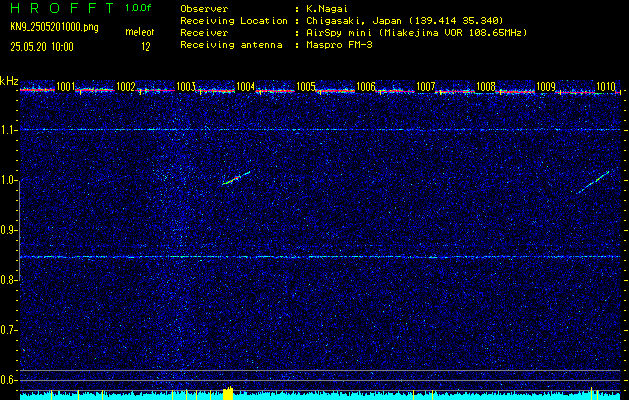
Task: Click time marker 1003
Action: pos(186,86)
